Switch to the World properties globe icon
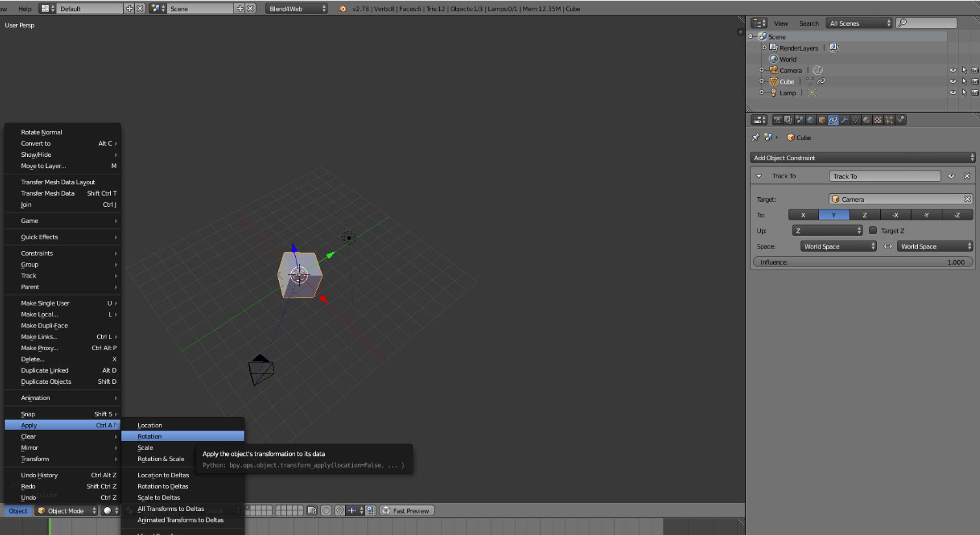Image resolution: width=980 pixels, height=535 pixels. 811,120
